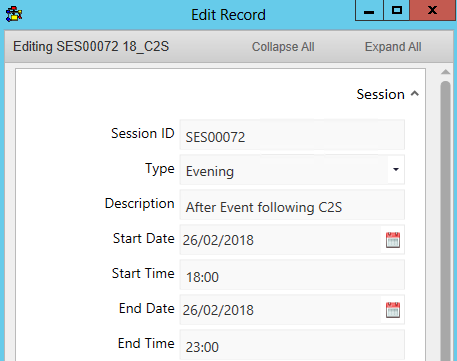Click the vertical scrollbar thumb
This screenshot has width=457, height=361.
445,220
